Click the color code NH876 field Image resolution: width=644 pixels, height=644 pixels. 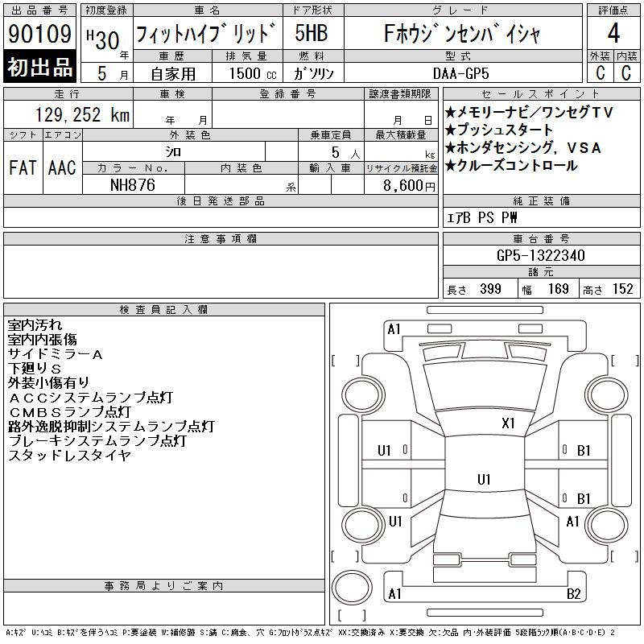click(x=133, y=185)
